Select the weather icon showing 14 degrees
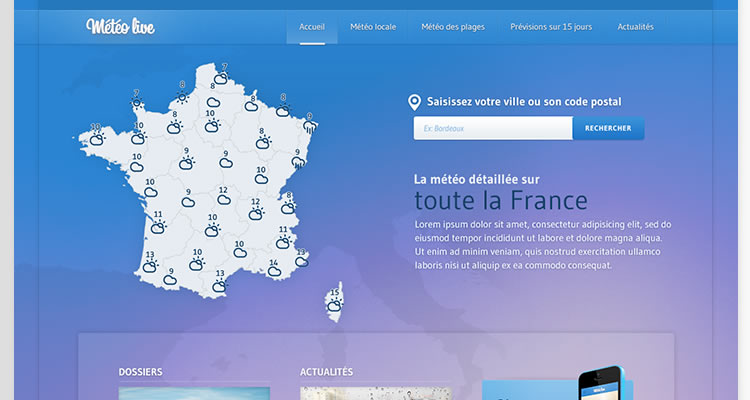This screenshot has width=750, height=400. coord(273,271)
